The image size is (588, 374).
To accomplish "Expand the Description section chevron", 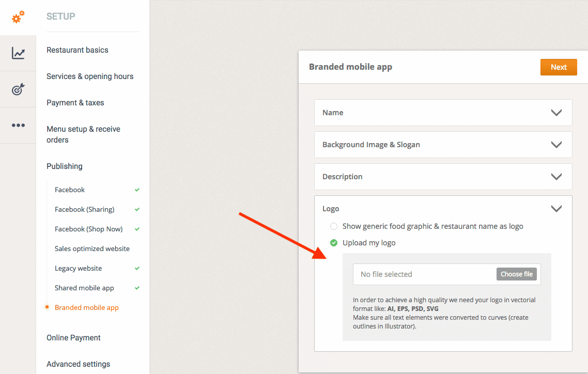I will (x=556, y=177).
